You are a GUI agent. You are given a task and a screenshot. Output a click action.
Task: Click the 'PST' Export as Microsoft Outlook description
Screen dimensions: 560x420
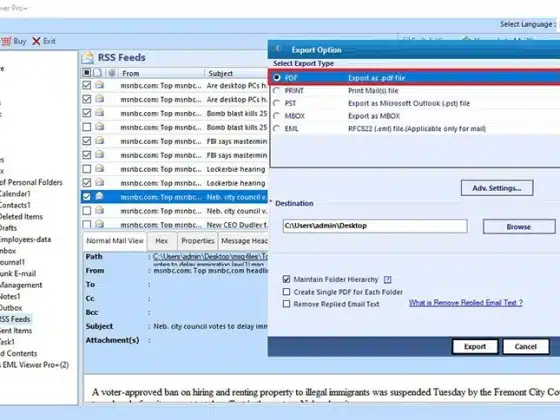pyautogui.click(x=409, y=103)
